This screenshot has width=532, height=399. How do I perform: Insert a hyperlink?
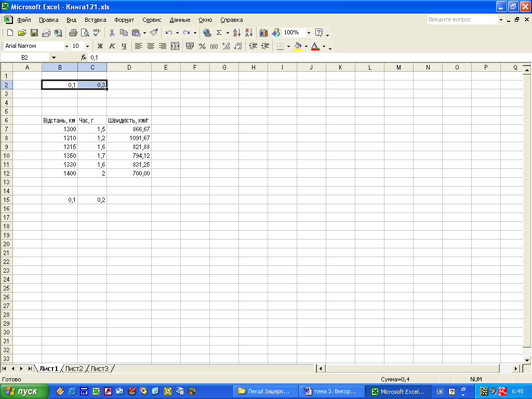207,33
